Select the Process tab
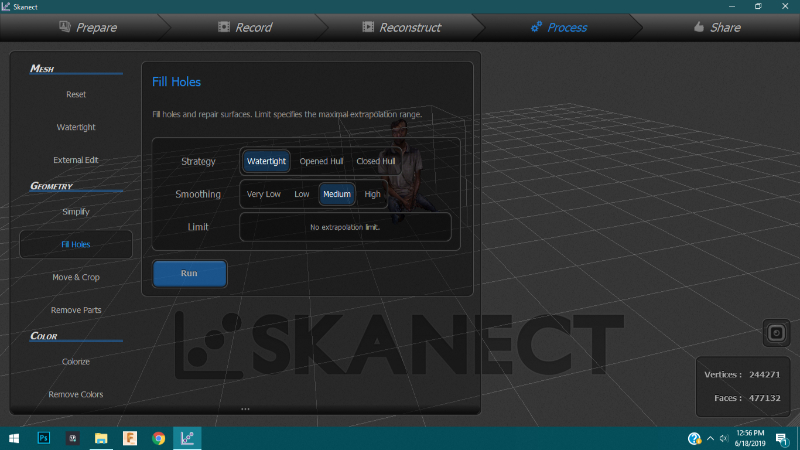This screenshot has height=450, width=800. (x=559, y=28)
